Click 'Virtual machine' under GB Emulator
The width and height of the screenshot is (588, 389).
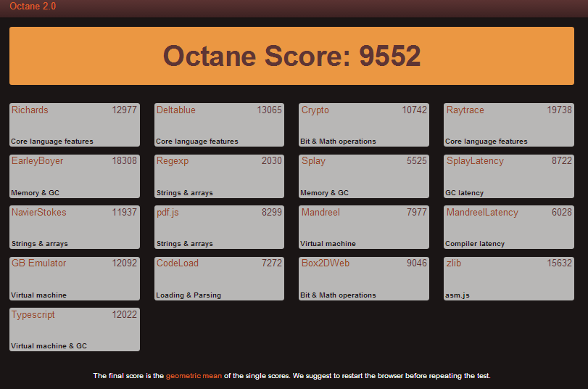click(38, 295)
